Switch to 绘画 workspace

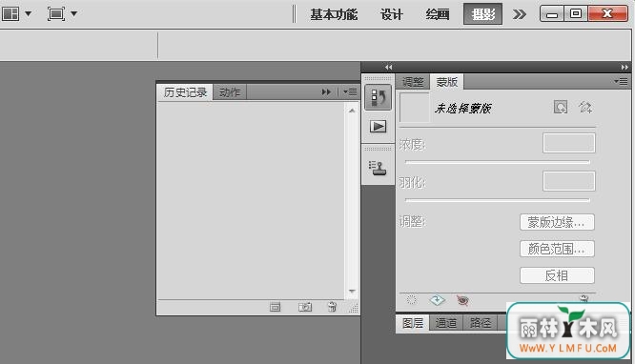tap(438, 14)
